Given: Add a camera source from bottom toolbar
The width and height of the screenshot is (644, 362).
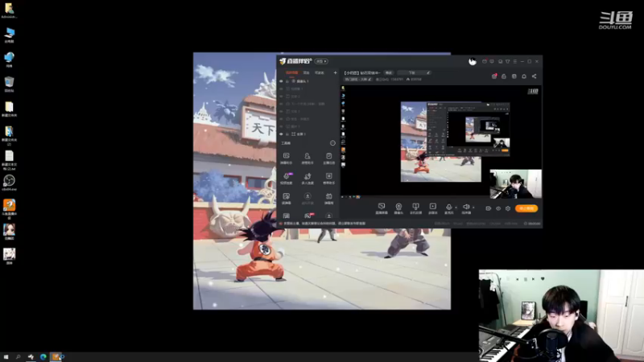Looking at the screenshot, I should 398,208.
